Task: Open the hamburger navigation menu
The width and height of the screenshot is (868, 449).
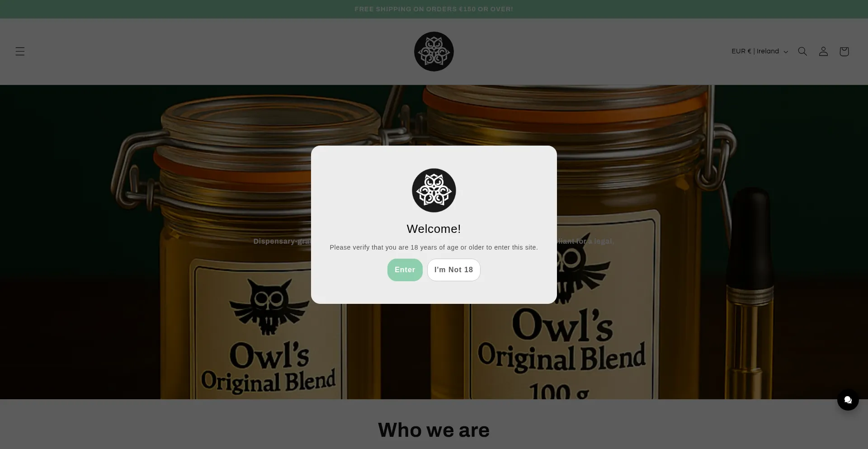Action: [20, 52]
